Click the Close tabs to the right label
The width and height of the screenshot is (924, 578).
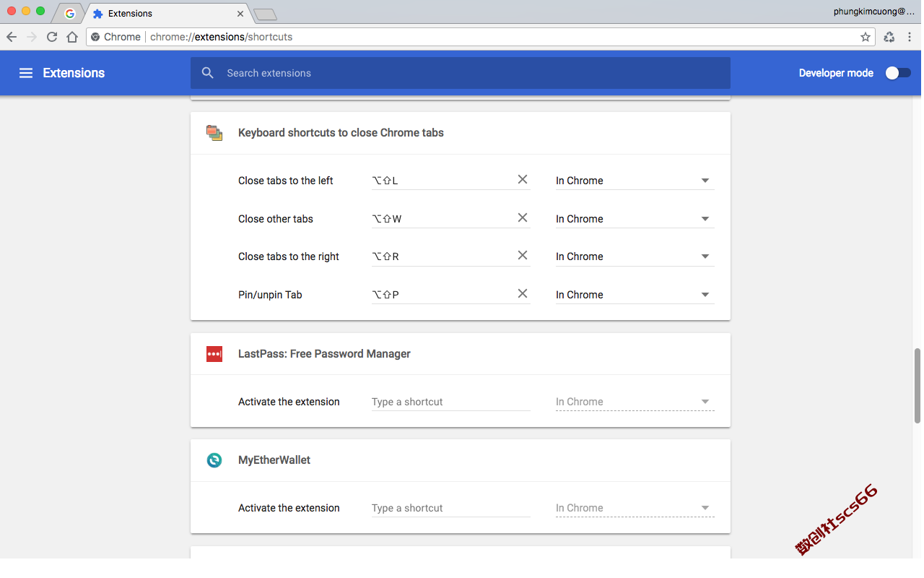(289, 256)
